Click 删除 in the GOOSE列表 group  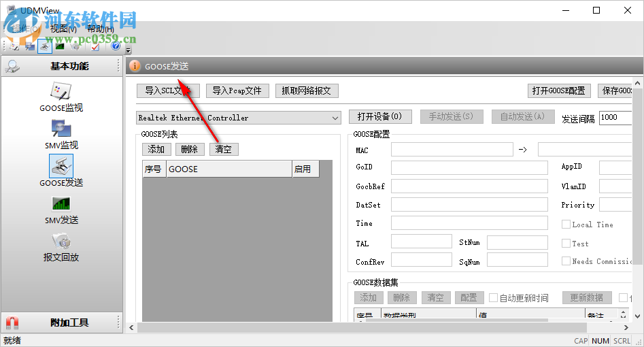[x=190, y=149]
